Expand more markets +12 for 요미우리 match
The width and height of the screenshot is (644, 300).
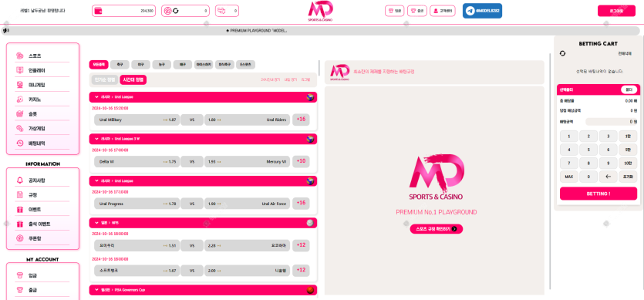tap(301, 246)
